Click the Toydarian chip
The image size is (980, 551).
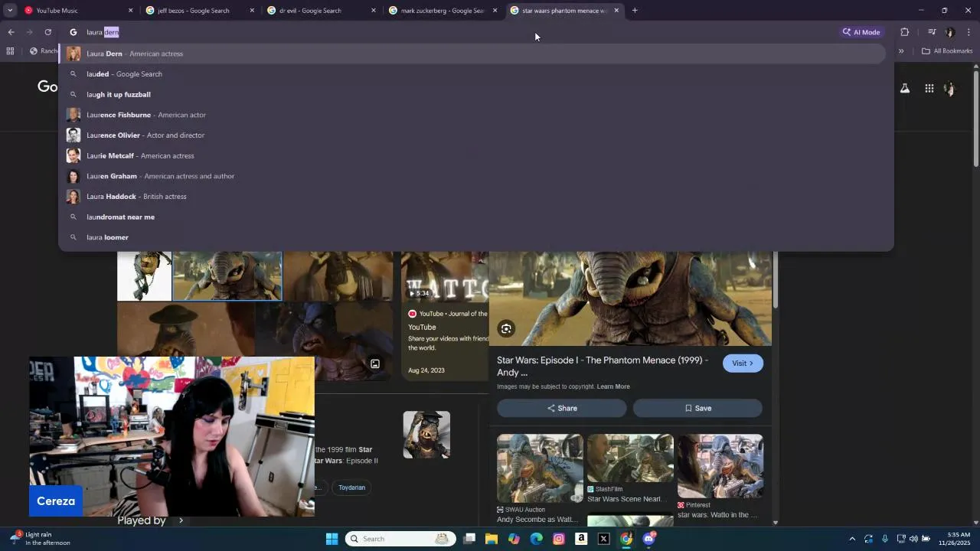click(352, 487)
